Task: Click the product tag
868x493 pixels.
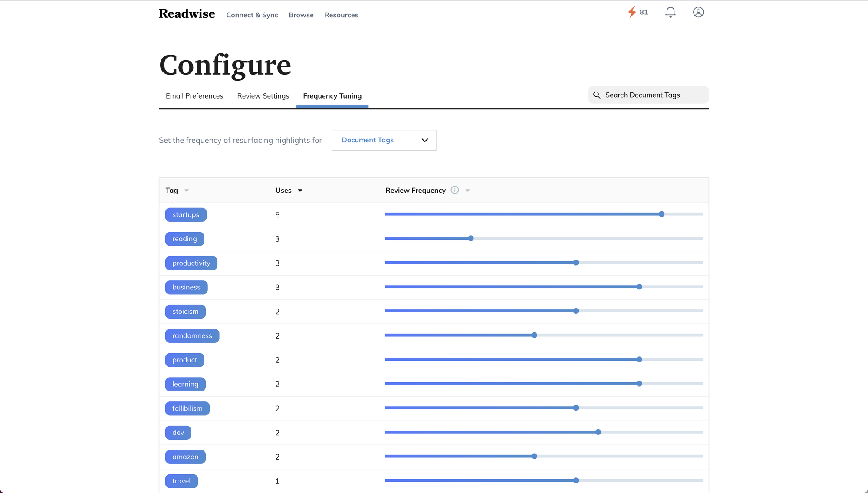Action: [185, 360]
